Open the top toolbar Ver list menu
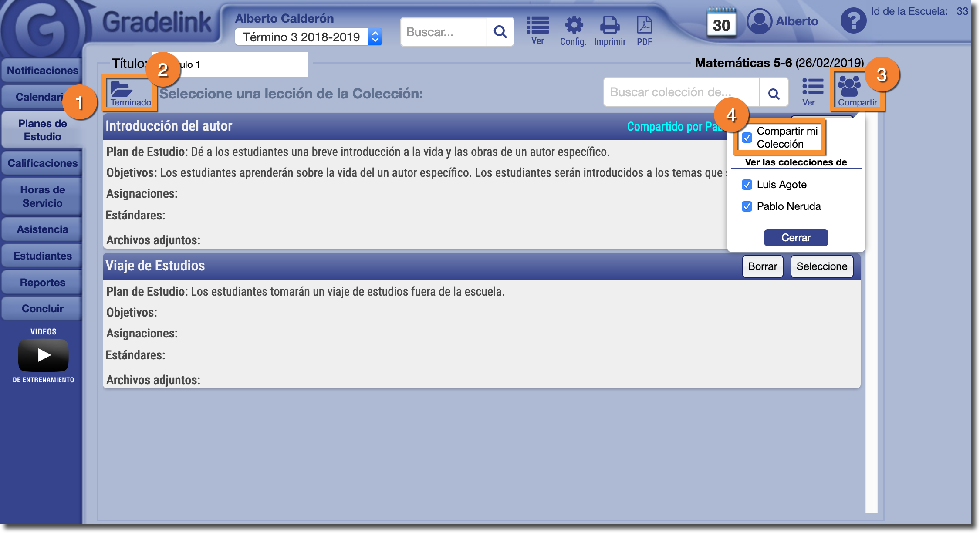Screen dimensions: 980x533 (x=537, y=25)
